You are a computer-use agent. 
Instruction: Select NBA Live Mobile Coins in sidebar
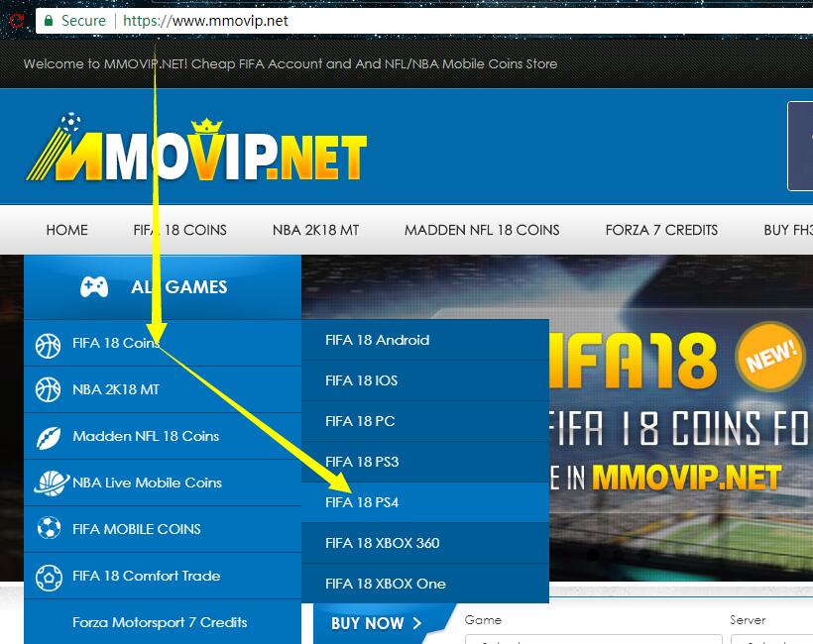point(163,483)
